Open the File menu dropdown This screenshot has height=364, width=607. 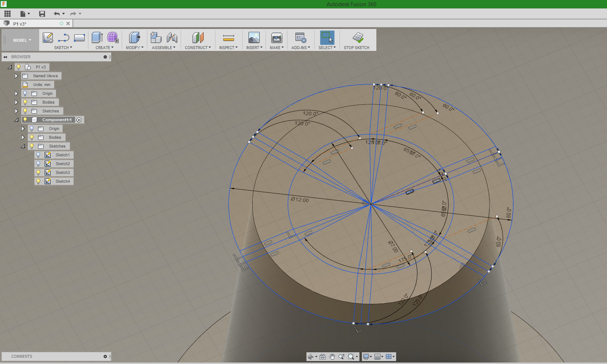point(25,14)
